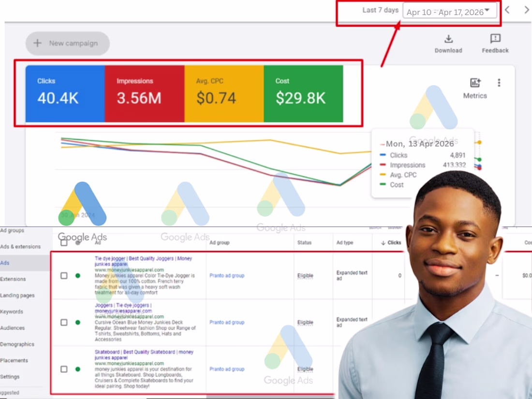Open the Metrics chart icon

[475, 82]
